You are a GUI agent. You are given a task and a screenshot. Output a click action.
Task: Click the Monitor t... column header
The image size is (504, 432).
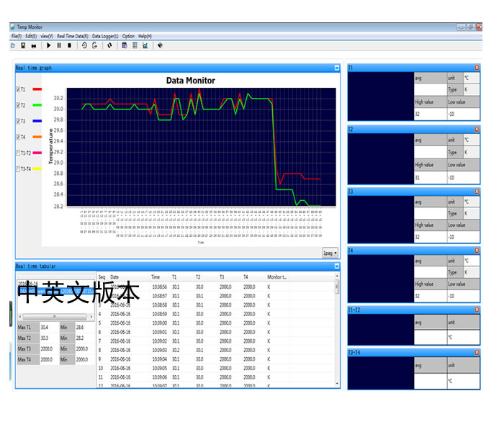[x=277, y=277]
